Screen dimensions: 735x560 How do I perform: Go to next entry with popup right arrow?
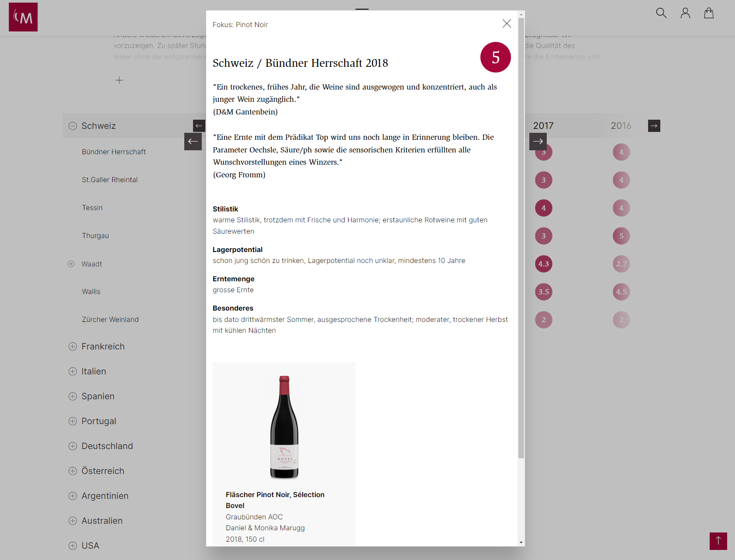[538, 142]
